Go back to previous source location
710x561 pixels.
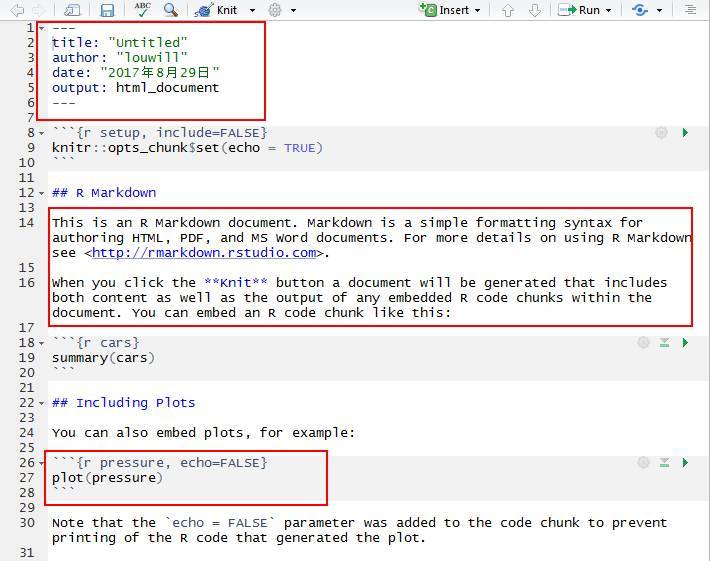coord(17,10)
